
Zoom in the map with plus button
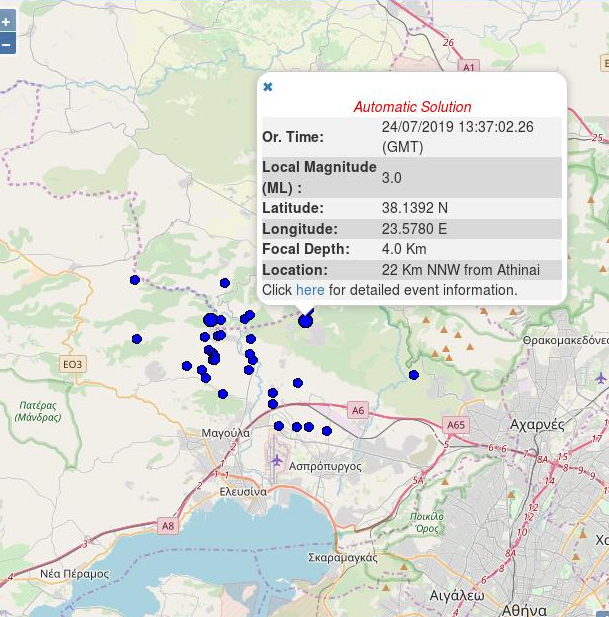(x=7, y=22)
